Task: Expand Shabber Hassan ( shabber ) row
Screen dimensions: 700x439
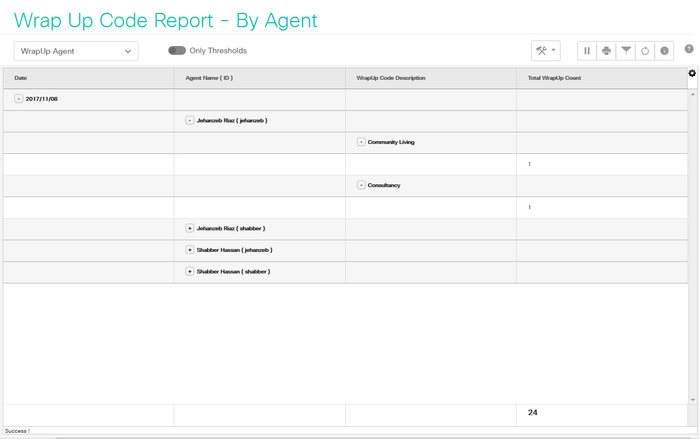Action: [x=190, y=271]
